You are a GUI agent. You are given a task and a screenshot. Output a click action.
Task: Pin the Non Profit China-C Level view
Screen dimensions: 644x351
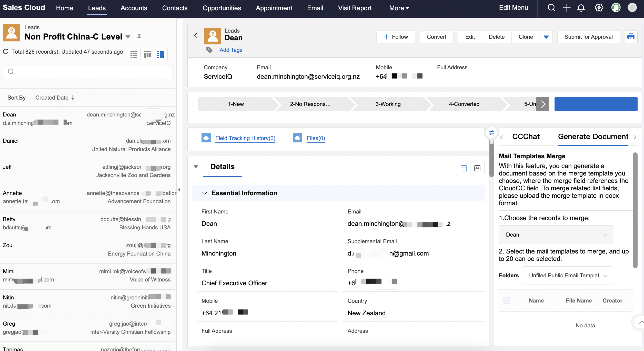point(139,37)
